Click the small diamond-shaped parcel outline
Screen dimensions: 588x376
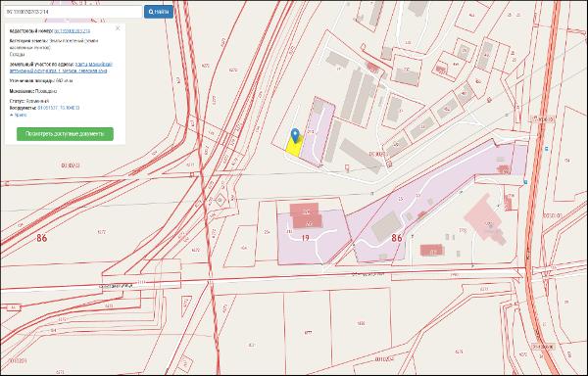pos(220,201)
